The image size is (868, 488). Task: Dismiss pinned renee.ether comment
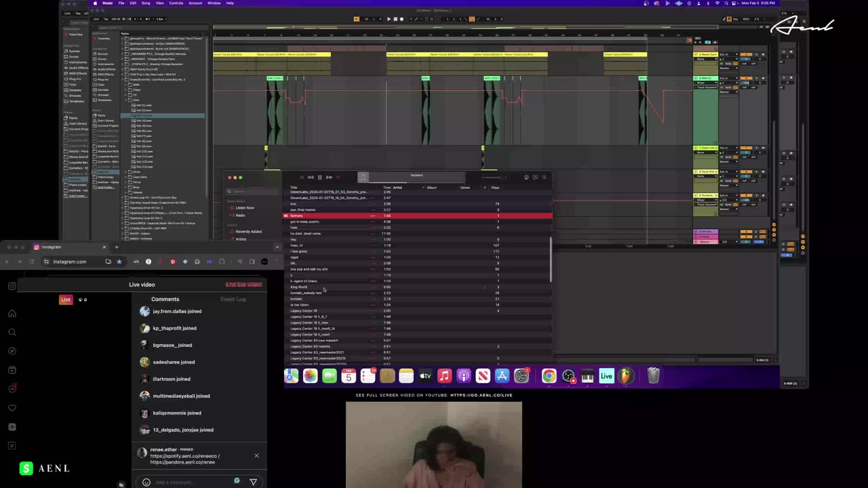click(256, 455)
